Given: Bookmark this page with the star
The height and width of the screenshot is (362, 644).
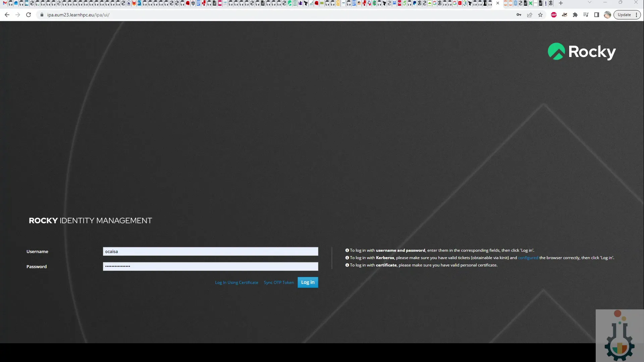Looking at the screenshot, I should click(540, 15).
